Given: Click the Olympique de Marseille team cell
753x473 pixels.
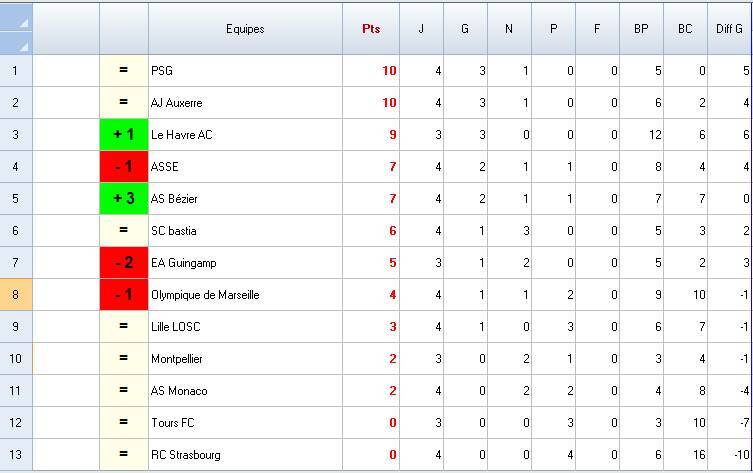Looking at the screenshot, I should 245,295.
